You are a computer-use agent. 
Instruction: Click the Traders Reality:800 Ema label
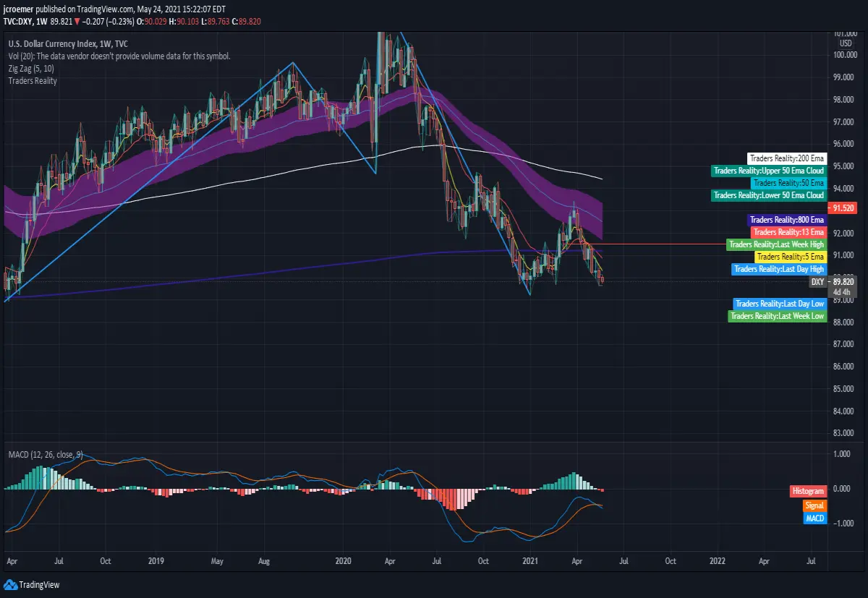[x=786, y=220]
